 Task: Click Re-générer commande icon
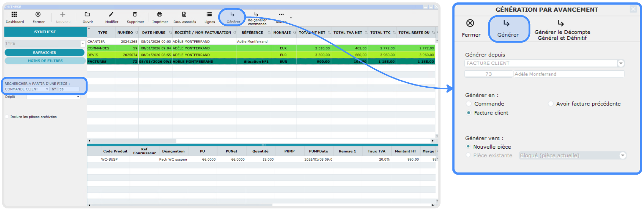tap(256, 15)
